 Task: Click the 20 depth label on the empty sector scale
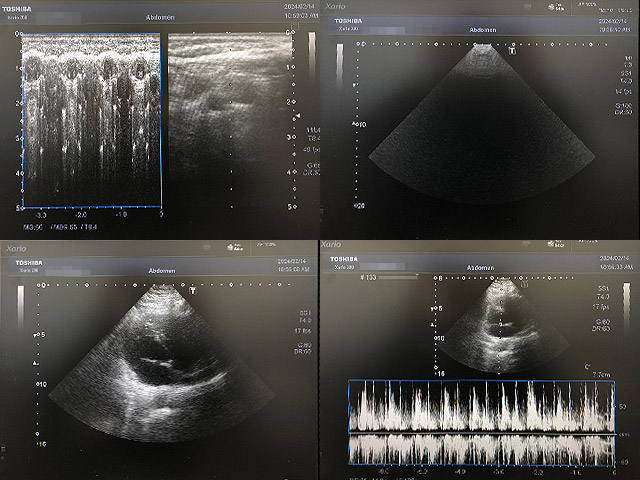point(360,205)
